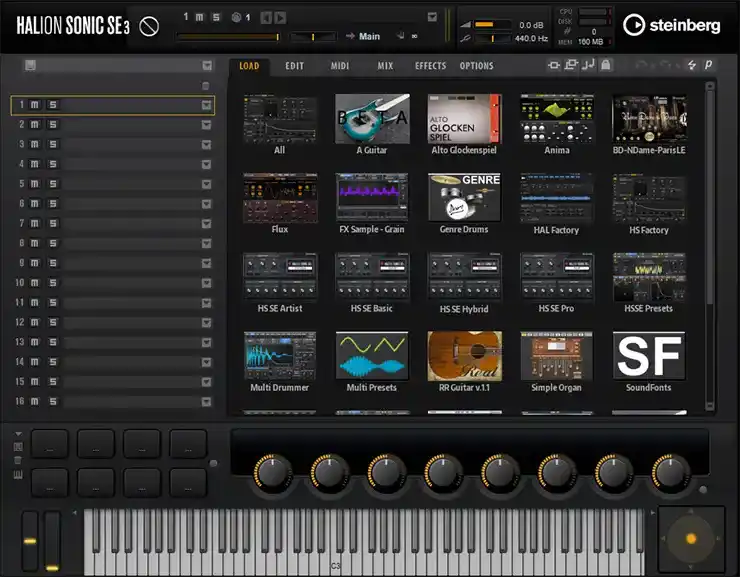Toggle the editor view icon in toolbar
Screen dimensions: 740x577
[x=571, y=65]
